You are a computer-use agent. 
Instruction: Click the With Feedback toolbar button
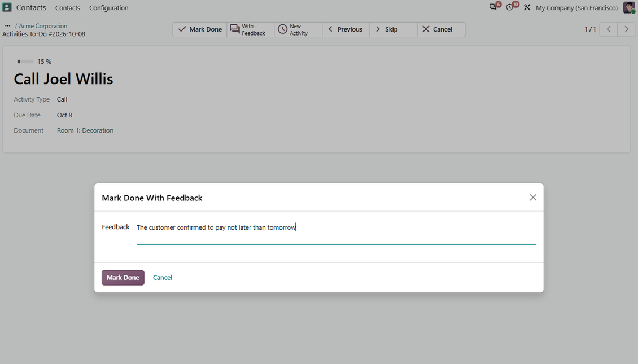(251, 29)
